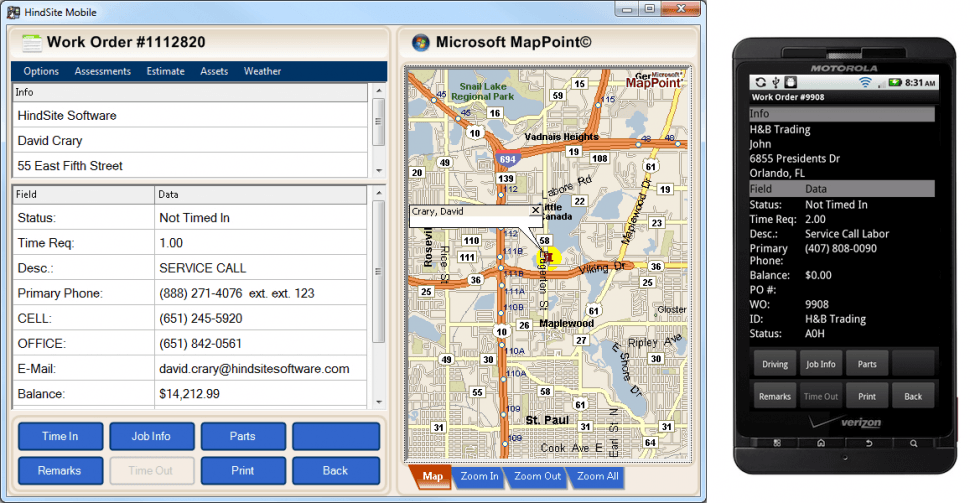
Task: Tap the phone's Menu hardware key
Action: pos(777,443)
